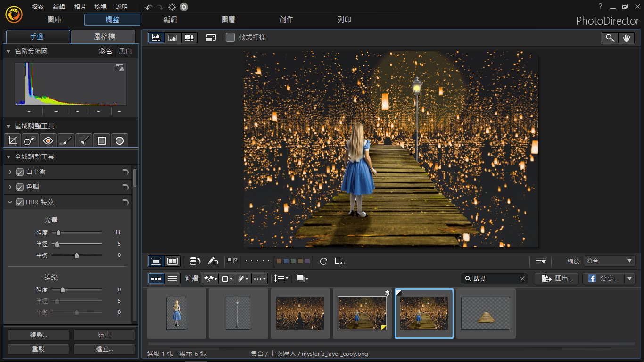Select the Zoom magnifier tool
644x362 pixels.
pyautogui.click(x=610, y=38)
